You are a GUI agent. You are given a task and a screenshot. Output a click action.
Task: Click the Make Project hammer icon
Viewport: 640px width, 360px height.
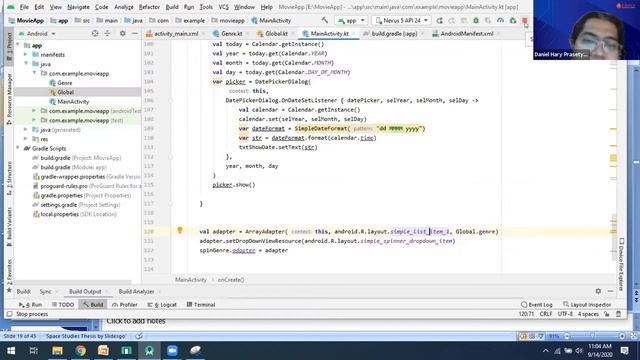coord(324,20)
